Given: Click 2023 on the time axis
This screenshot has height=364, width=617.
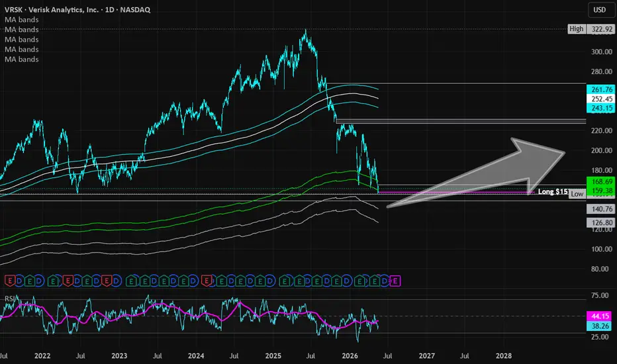Looking at the screenshot, I should 119,356.
